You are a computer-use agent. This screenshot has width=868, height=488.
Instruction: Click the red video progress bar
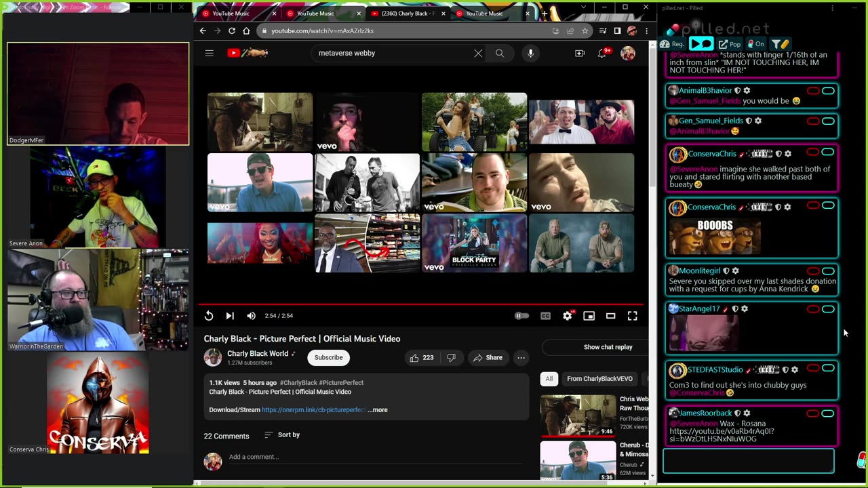(x=420, y=304)
